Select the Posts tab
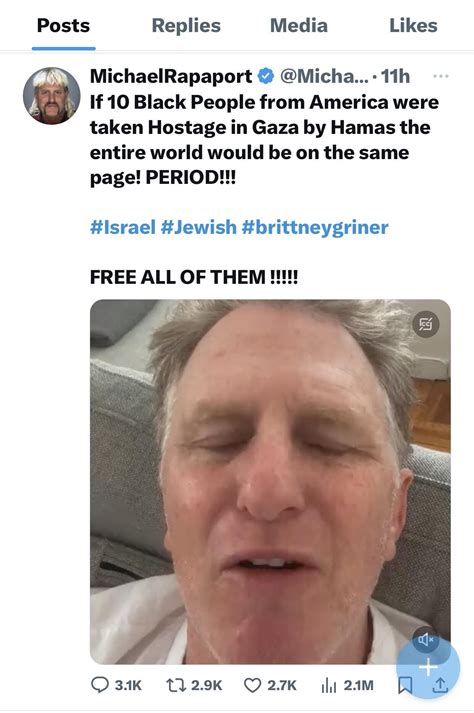This screenshot has height=713, width=474. click(x=63, y=25)
